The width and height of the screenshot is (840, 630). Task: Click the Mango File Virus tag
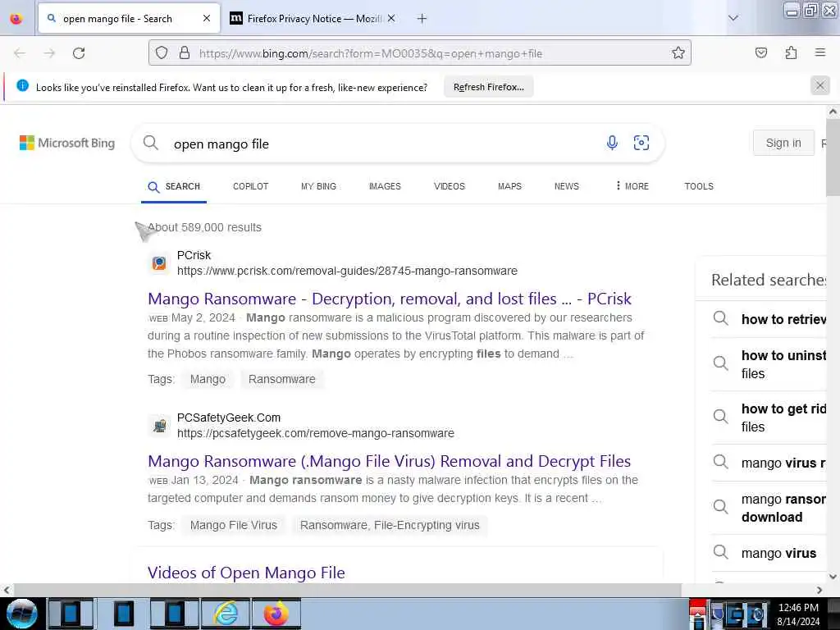[x=234, y=526]
